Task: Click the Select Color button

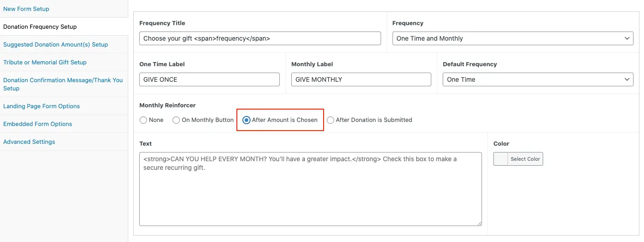Action: pos(525,159)
